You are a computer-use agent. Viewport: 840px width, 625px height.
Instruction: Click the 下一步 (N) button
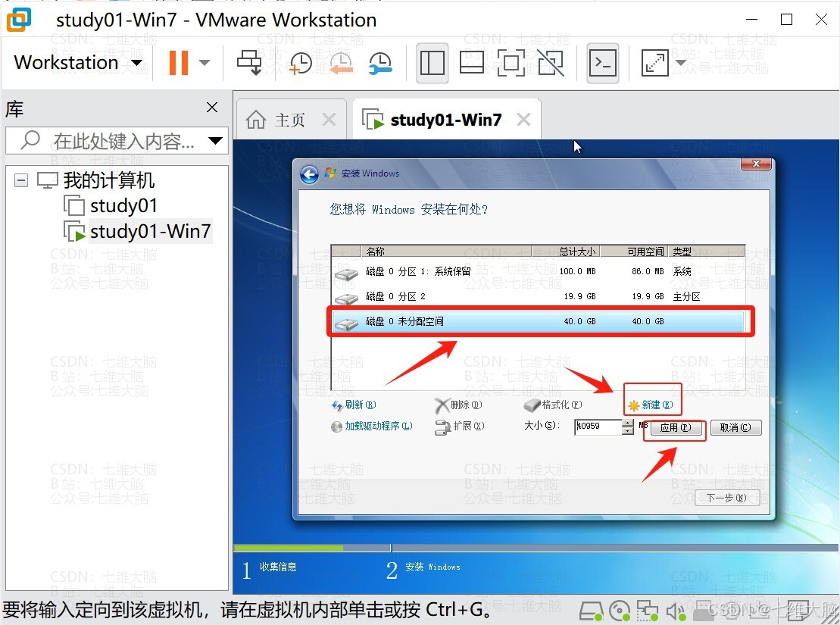click(x=727, y=498)
